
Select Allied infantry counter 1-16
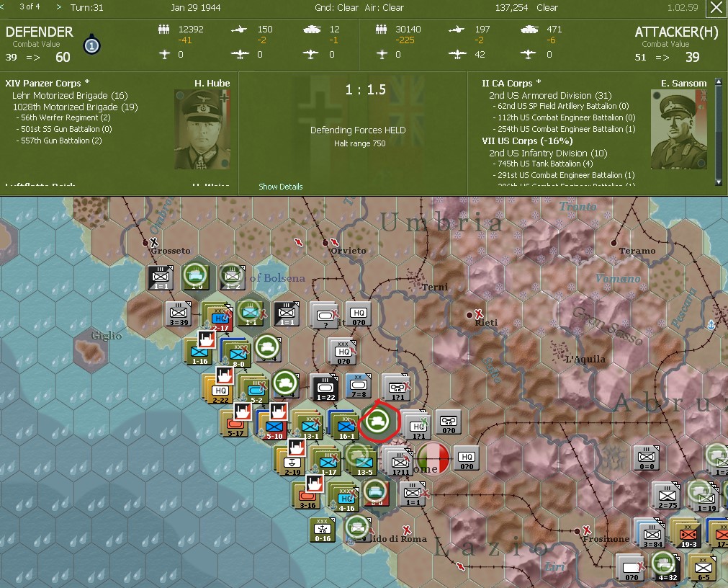click(x=199, y=352)
